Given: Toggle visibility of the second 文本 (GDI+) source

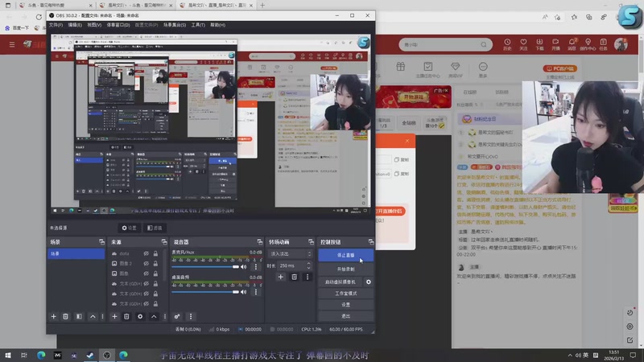Looking at the screenshot, I should click(147, 294).
